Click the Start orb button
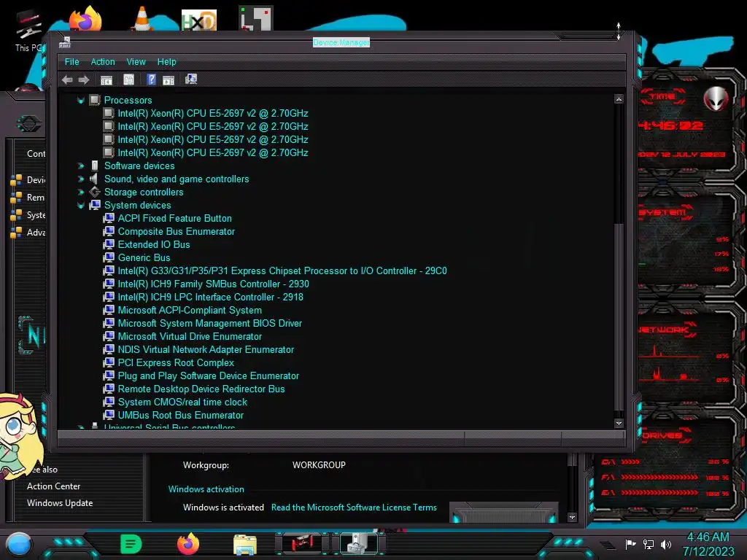 (x=19, y=544)
